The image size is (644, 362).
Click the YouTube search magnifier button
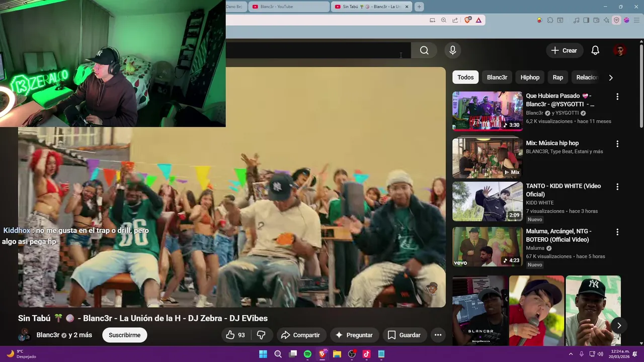coord(424,50)
